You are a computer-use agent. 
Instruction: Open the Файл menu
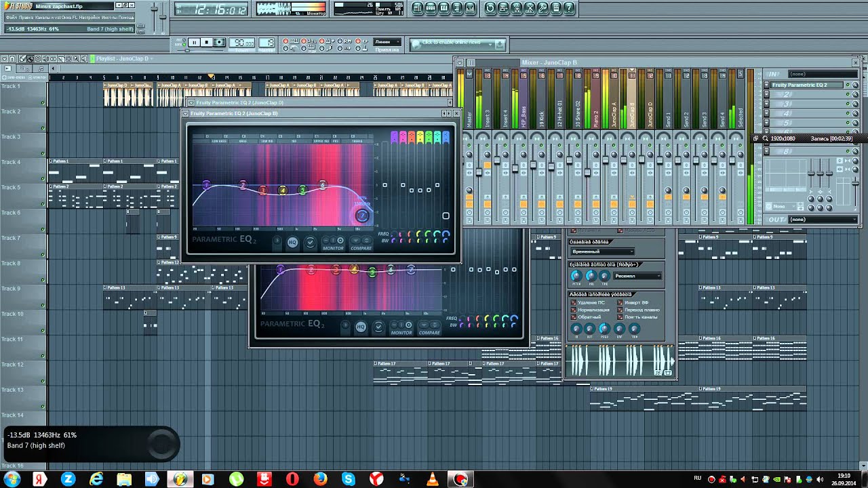(x=12, y=16)
